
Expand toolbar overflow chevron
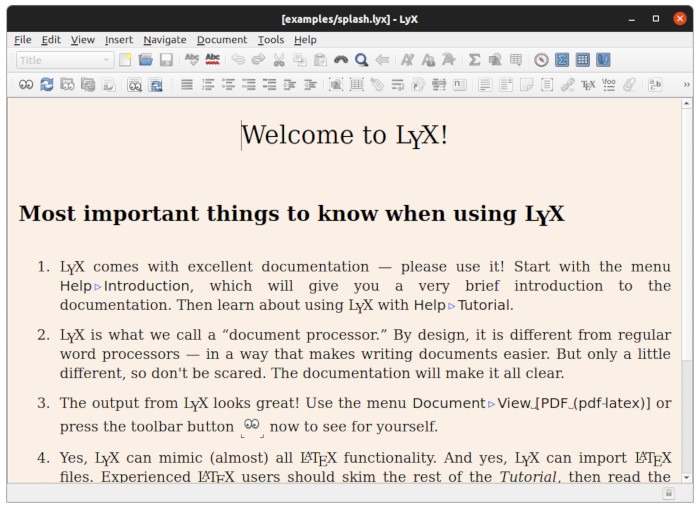(687, 84)
